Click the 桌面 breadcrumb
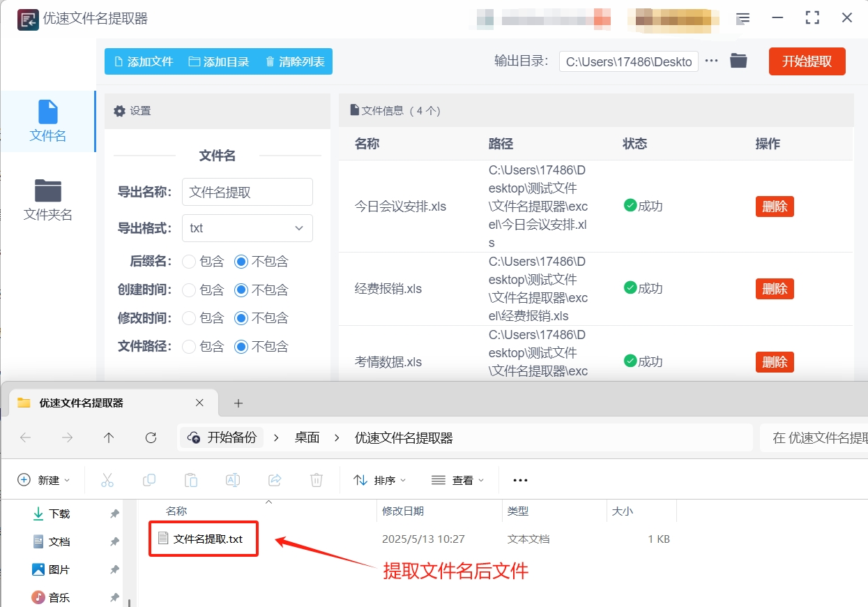The height and width of the screenshot is (607, 868). (x=307, y=437)
